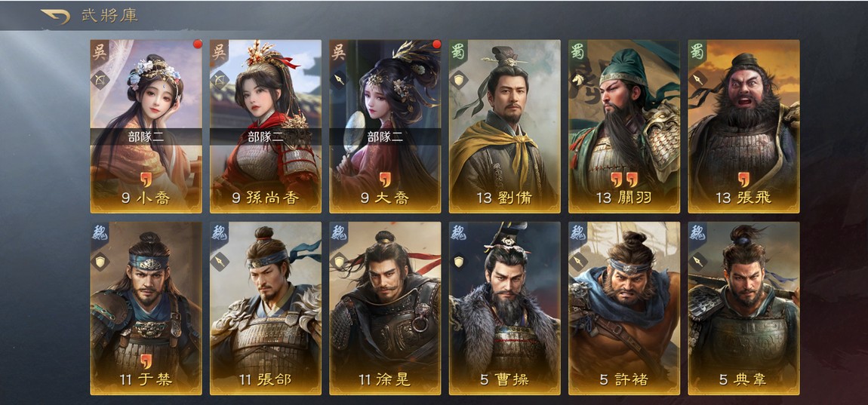Click the shield icon on 曹操's card
868x405 pixels.
click(x=459, y=261)
